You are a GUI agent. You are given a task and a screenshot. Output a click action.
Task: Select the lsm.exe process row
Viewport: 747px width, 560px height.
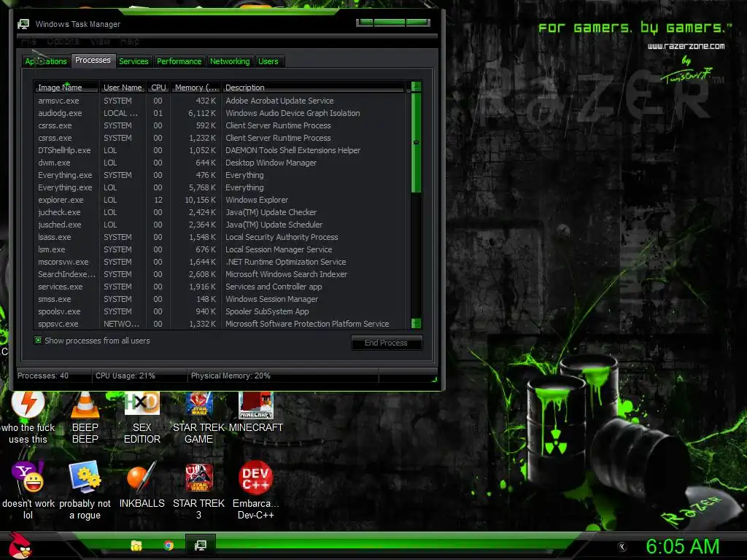point(220,249)
